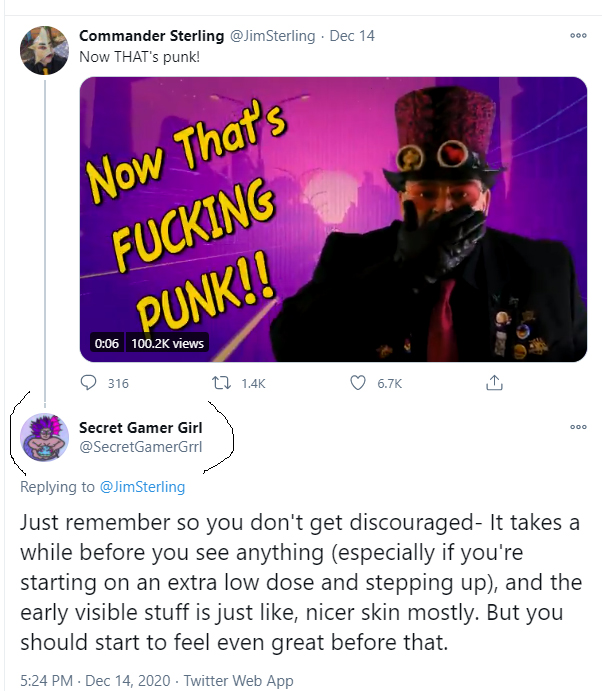Image resolution: width=602 pixels, height=691 pixels.
Task: Click the 'Now THAT's punk!' tweet text
Action: (139, 56)
